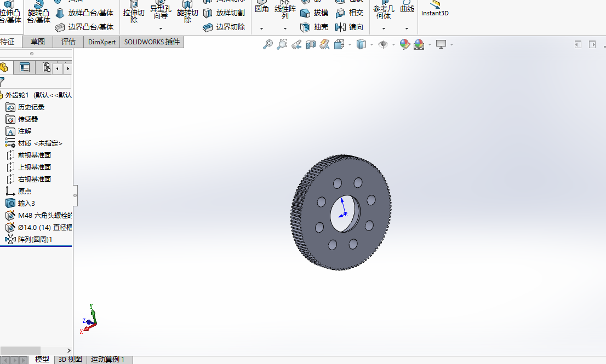
Task: Expand the 圆角 fillet dropdown arrow
Action: [x=262, y=28]
